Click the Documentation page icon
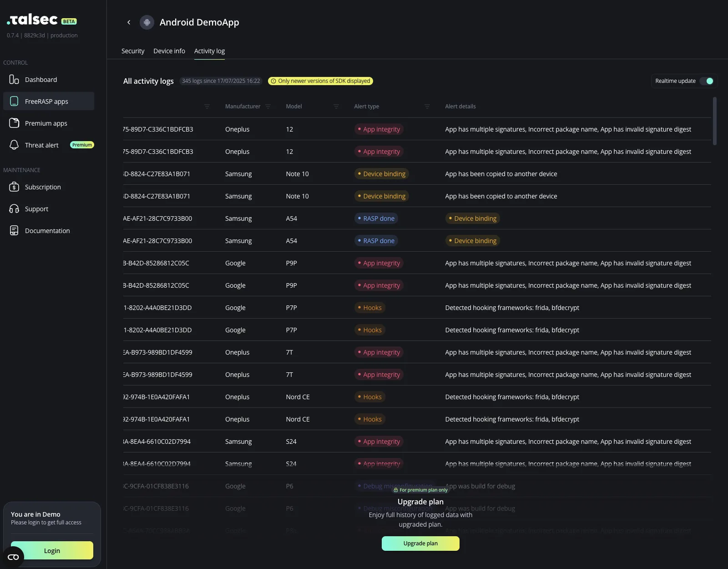This screenshot has width=728, height=569. (14, 230)
